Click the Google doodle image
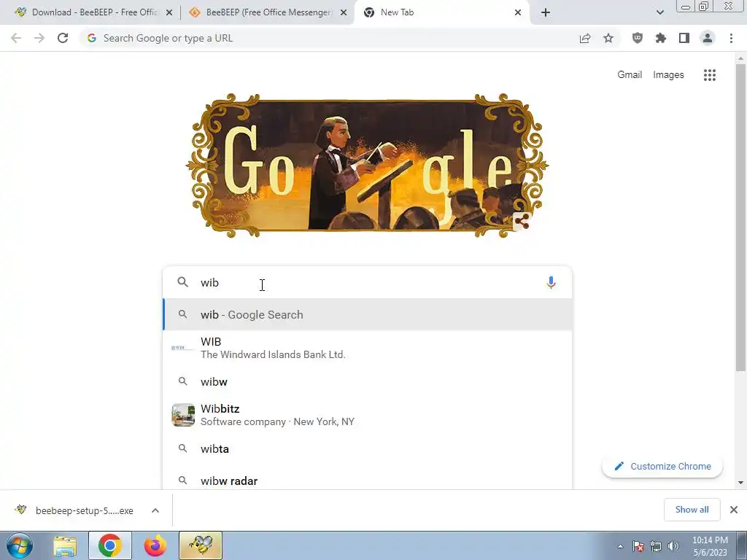The height and width of the screenshot is (560, 747). (x=367, y=166)
